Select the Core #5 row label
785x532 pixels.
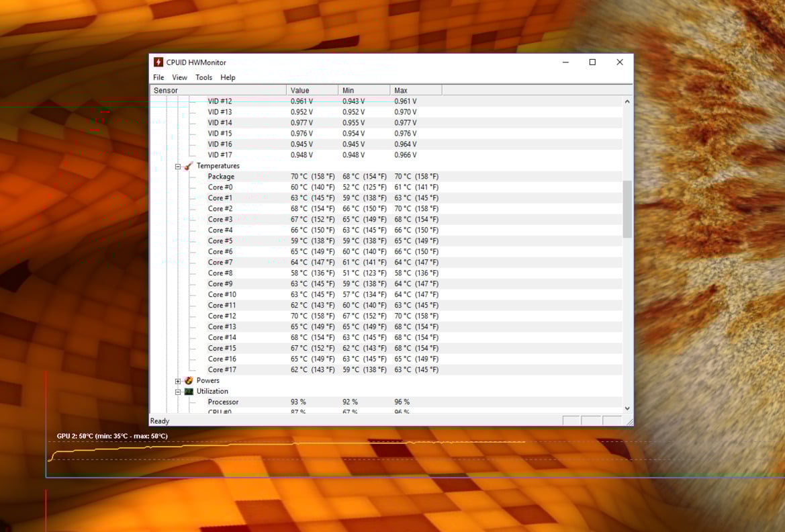point(220,241)
